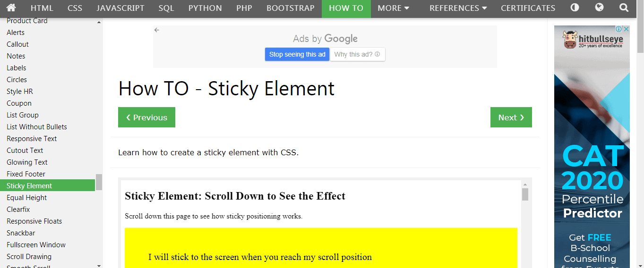Expand the REFERENCES dropdown menu

(458, 8)
